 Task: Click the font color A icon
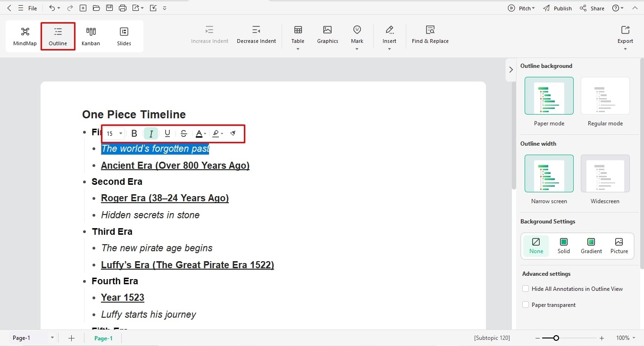point(199,134)
